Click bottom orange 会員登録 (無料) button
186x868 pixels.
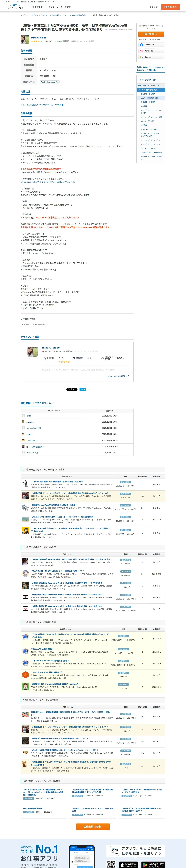click(x=93, y=827)
